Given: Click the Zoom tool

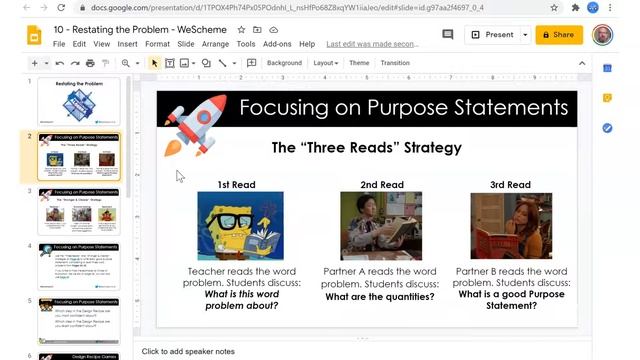Looking at the screenshot, I should click(126, 63).
